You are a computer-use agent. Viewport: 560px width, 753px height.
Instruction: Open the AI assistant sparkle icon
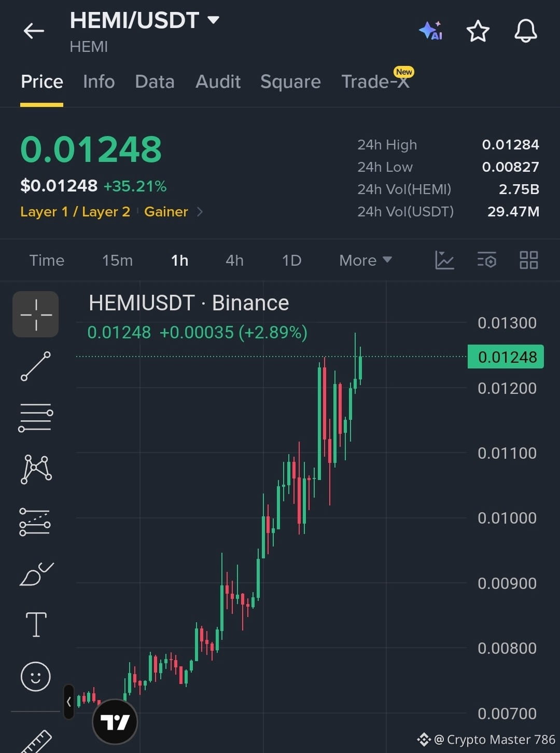click(430, 31)
